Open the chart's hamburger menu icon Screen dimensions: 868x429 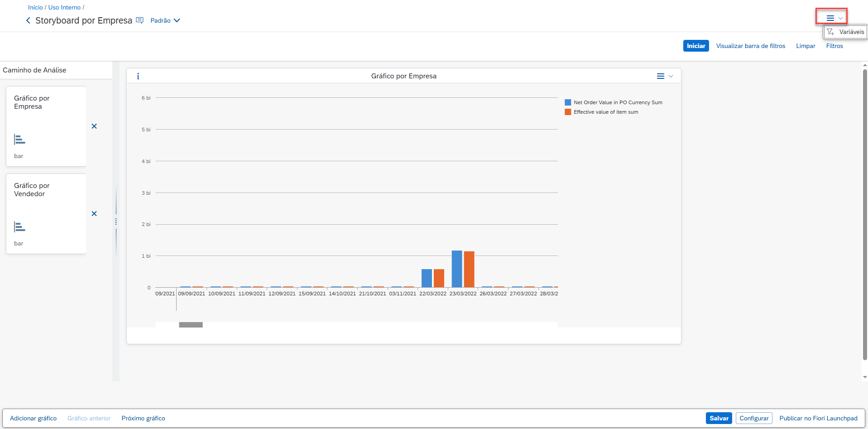click(661, 76)
